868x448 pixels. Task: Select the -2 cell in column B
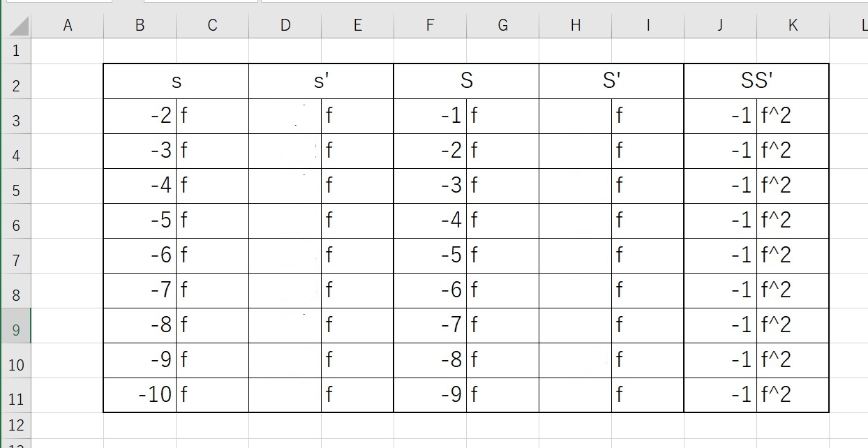click(x=140, y=116)
